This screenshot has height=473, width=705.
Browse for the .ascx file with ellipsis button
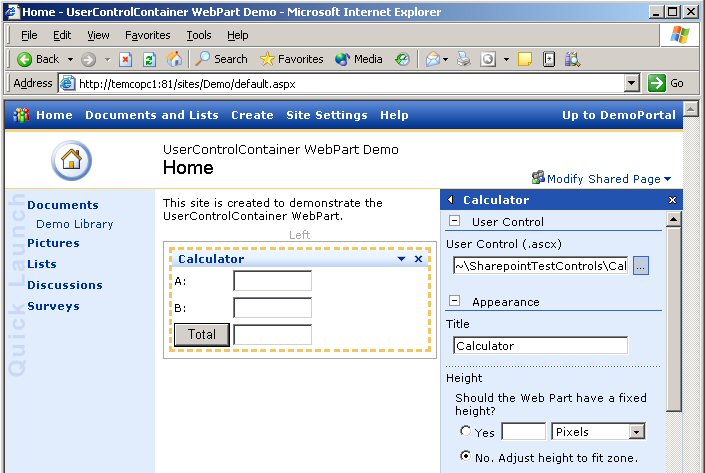point(641,266)
